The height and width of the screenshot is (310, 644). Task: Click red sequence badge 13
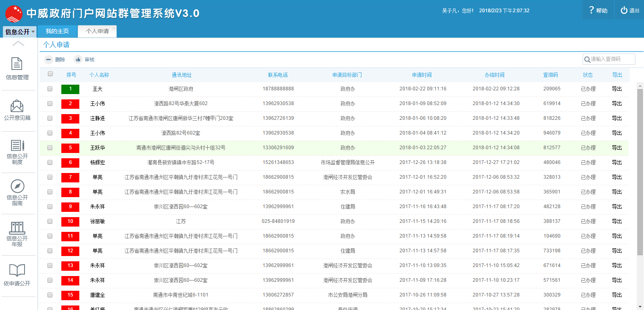(70, 266)
